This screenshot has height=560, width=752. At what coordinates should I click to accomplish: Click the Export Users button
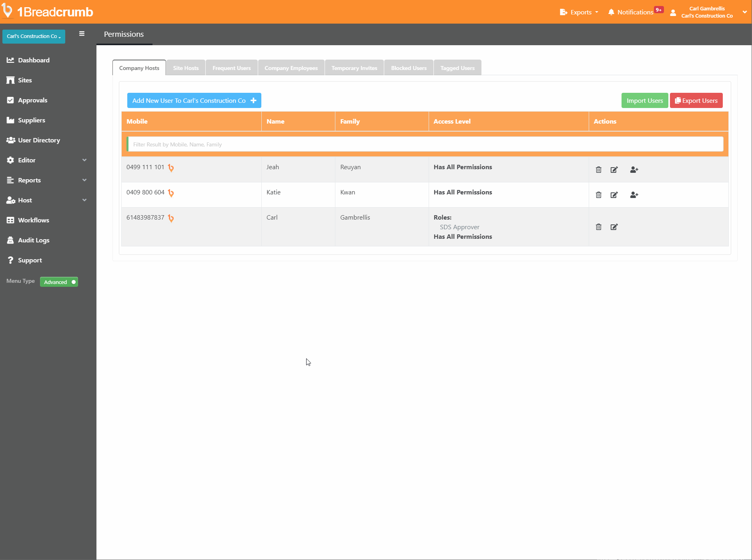point(696,100)
